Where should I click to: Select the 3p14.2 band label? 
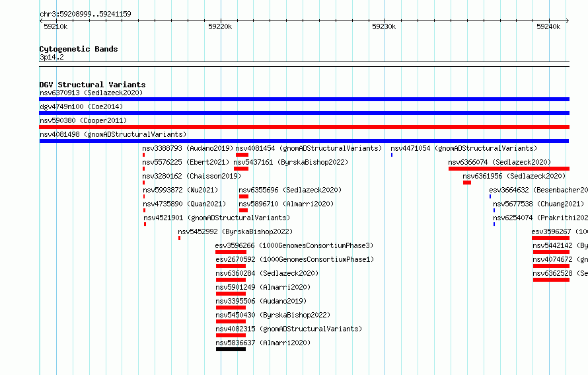pyautogui.click(x=52, y=57)
